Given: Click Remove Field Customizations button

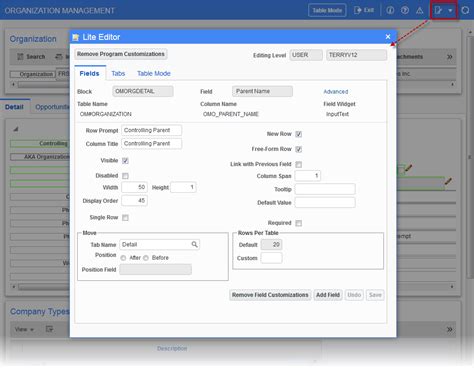Looking at the screenshot, I should click(x=270, y=295).
